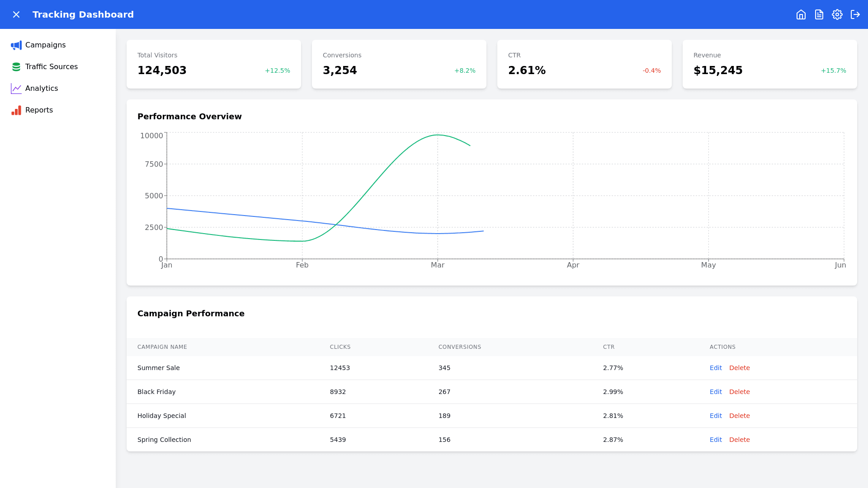Click the Total Visitors stat card

coord(213,64)
